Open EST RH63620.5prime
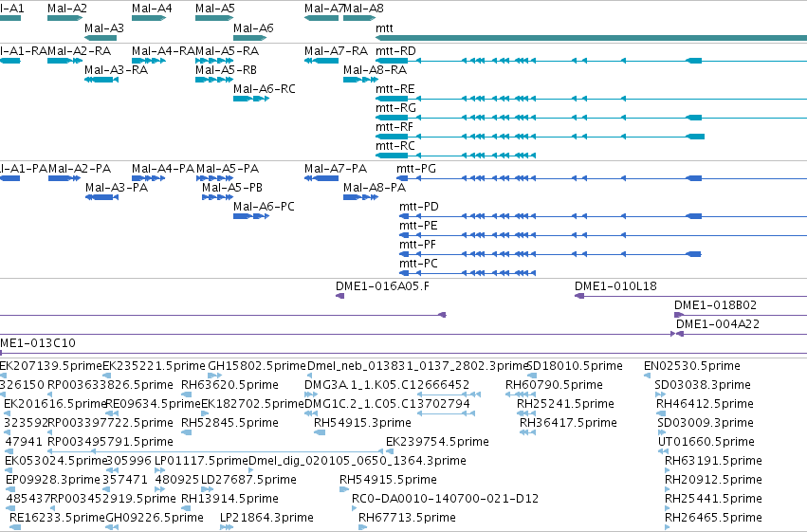807x532 pixels. 229,385
